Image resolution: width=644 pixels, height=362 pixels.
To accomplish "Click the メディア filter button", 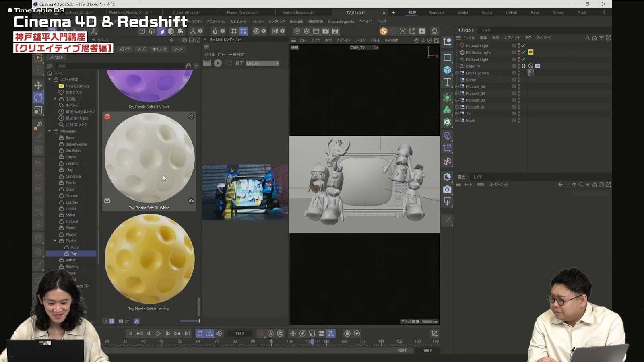I will tap(124, 49).
